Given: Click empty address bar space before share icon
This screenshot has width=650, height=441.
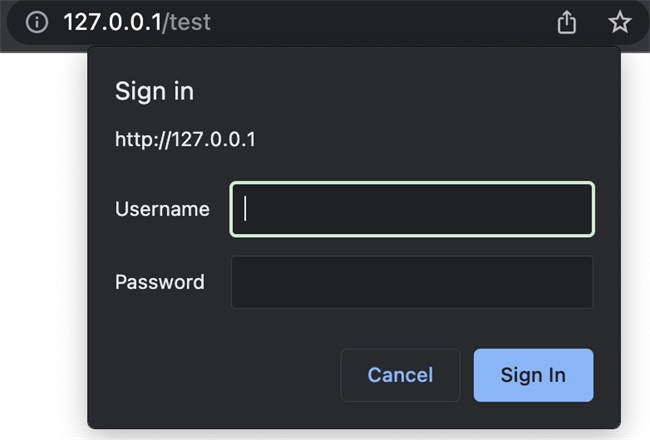Looking at the screenshot, I should tap(400, 22).
